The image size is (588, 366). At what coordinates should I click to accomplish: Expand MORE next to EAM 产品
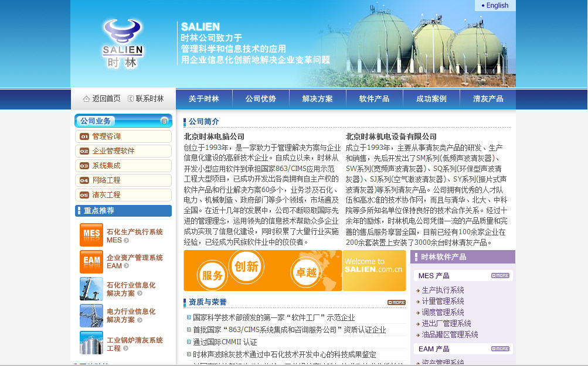tap(500, 348)
